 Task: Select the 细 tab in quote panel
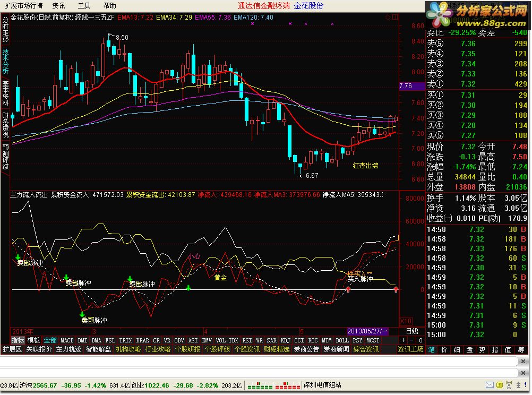(457, 349)
